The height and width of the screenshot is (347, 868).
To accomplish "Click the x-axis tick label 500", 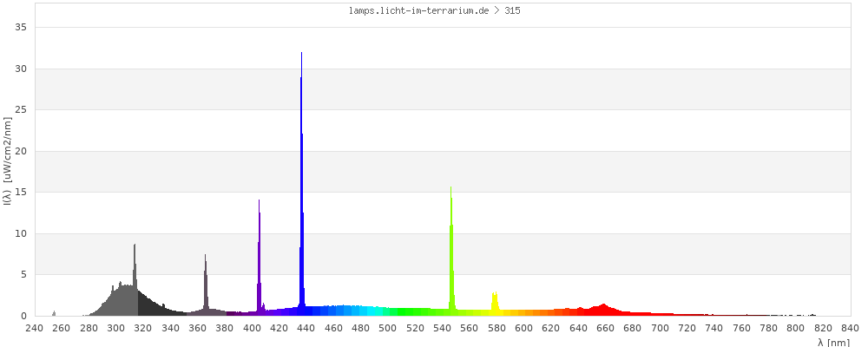I will pyautogui.click(x=388, y=328).
